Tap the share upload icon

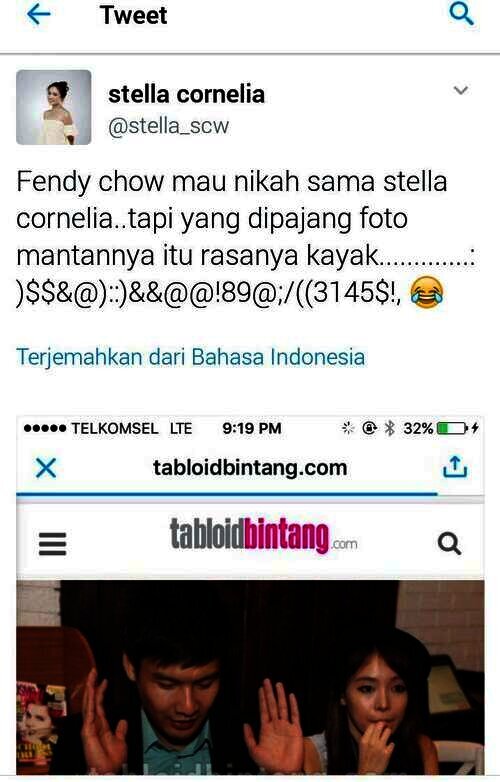[x=455, y=467]
